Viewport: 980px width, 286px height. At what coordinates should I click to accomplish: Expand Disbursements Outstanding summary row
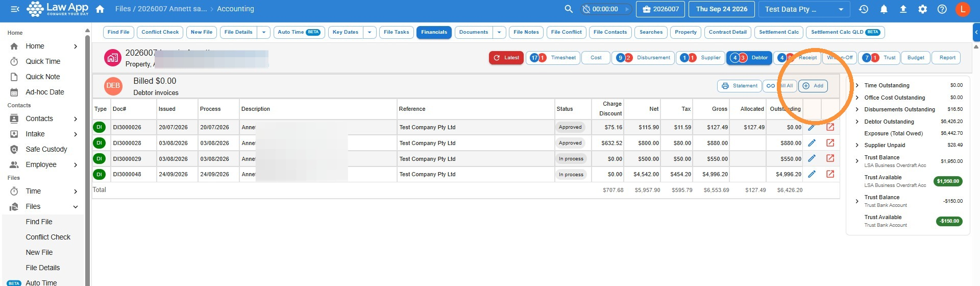857,109
